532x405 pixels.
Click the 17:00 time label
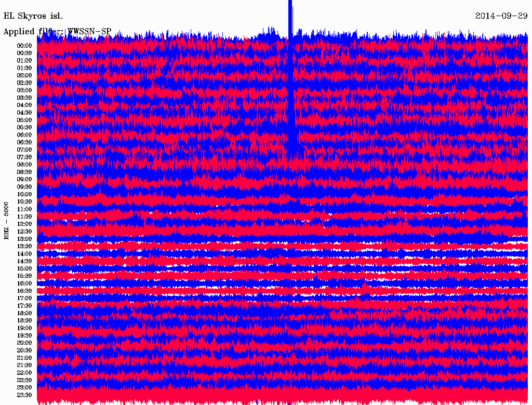coord(24,298)
